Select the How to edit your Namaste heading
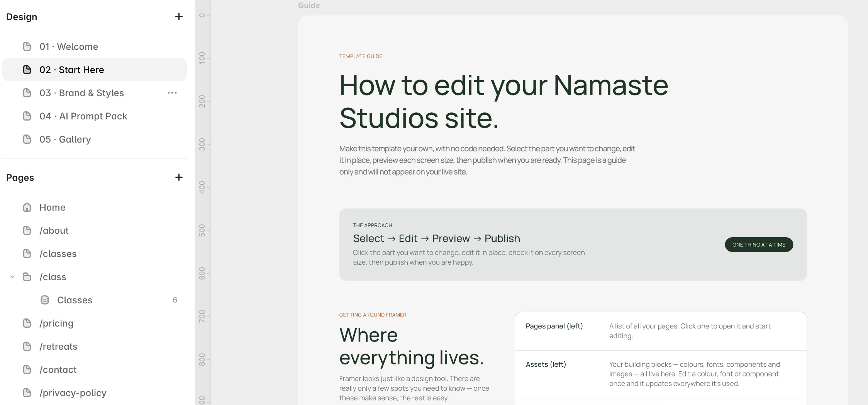Image resolution: width=868 pixels, height=405 pixels. (504, 101)
